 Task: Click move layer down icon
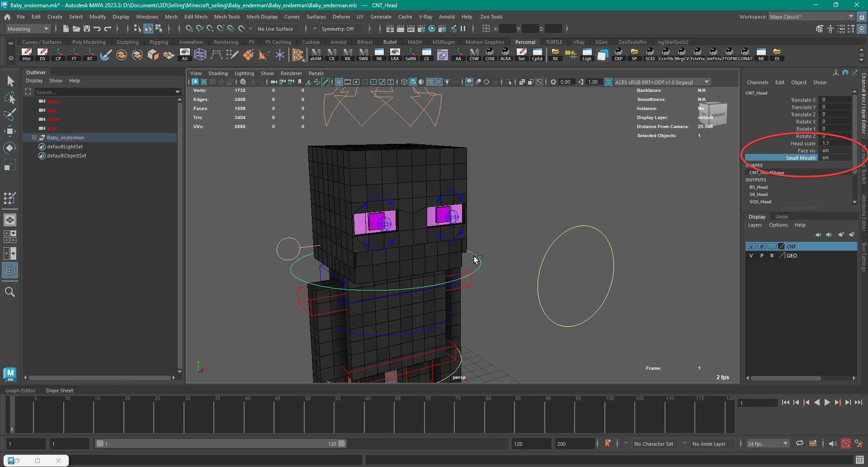[x=829, y=234]
